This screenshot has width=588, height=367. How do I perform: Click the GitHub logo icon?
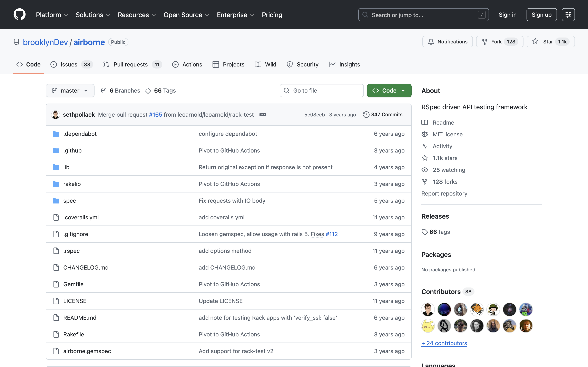tap(19, 14)
